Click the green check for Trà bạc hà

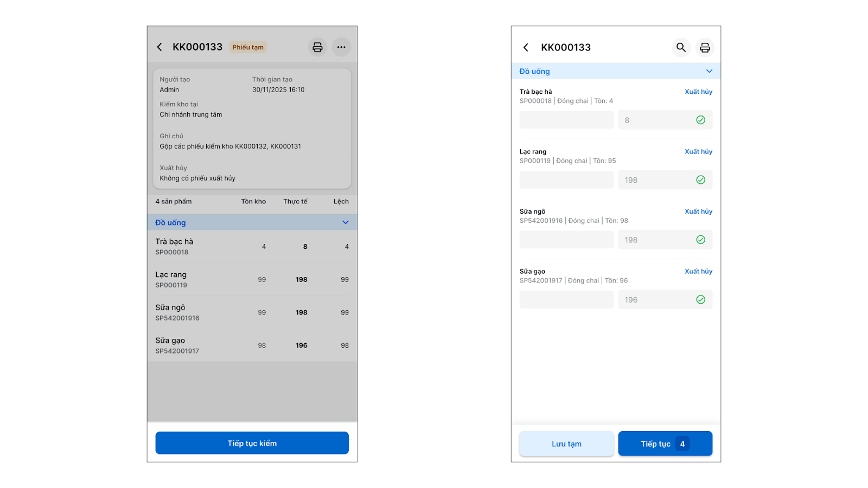701,120
